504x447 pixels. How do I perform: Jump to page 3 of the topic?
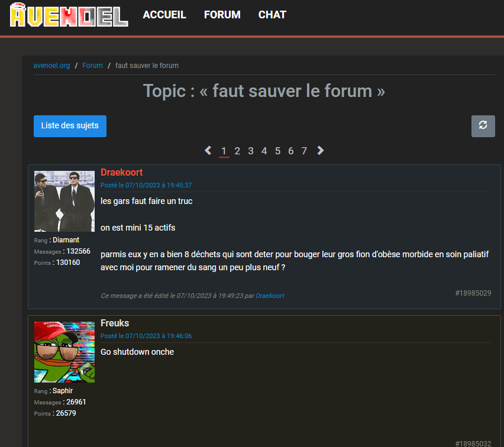tap(251, 151)
